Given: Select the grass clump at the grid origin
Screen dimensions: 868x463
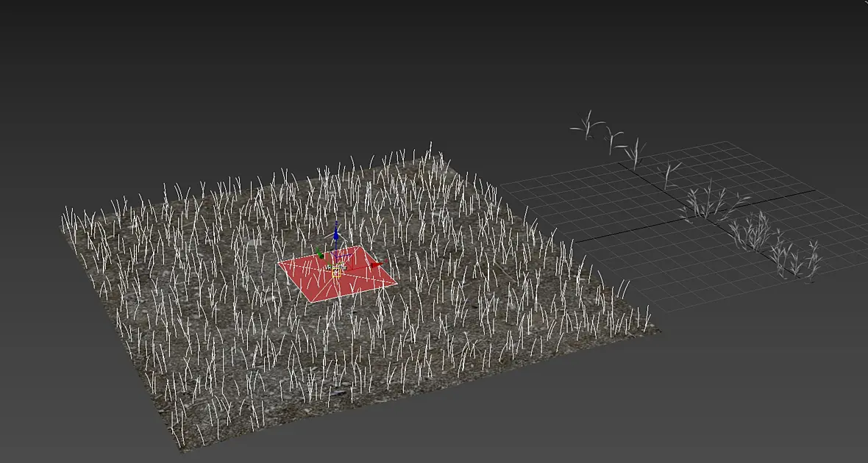Looking at the screenshot, I should pyautogui.click(x=710, y=202).
